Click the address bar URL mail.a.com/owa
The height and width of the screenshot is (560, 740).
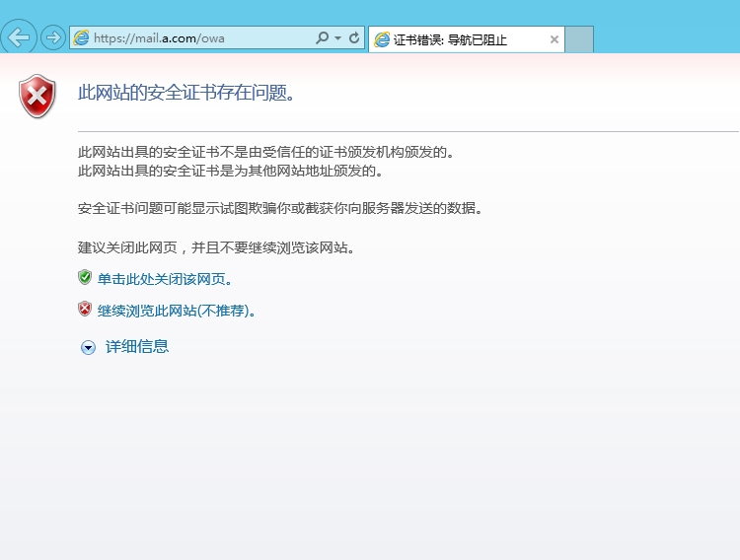coord(159,38)
